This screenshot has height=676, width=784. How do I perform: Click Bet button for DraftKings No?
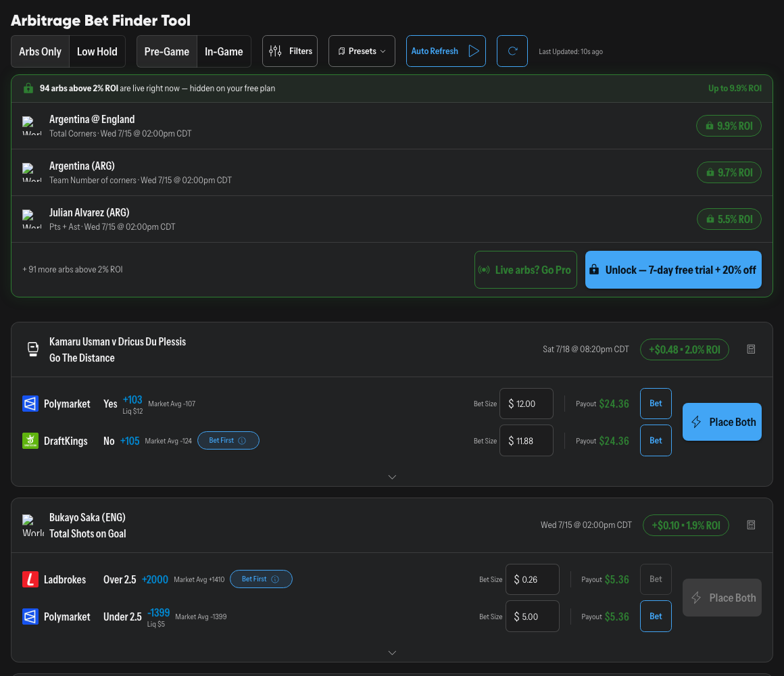(656, 441)
